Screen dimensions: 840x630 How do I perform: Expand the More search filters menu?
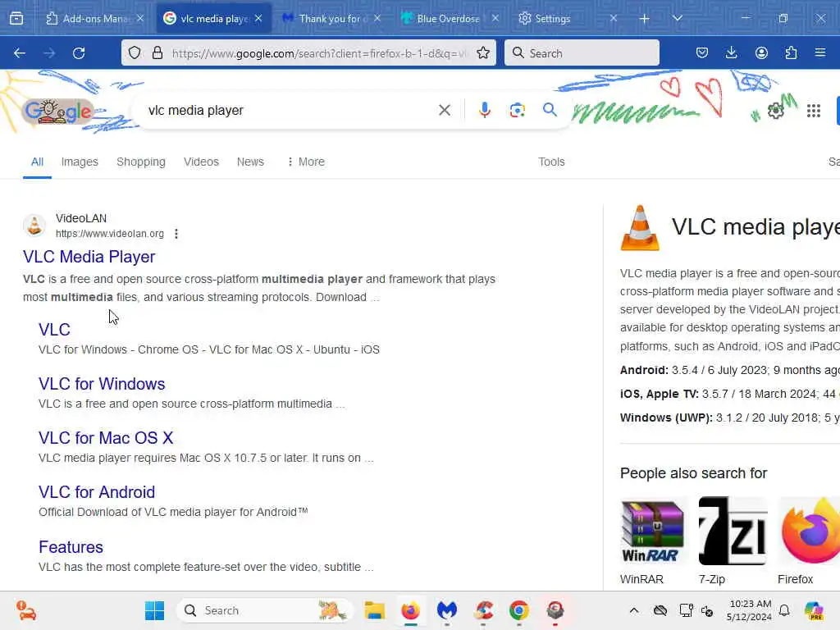305,162
